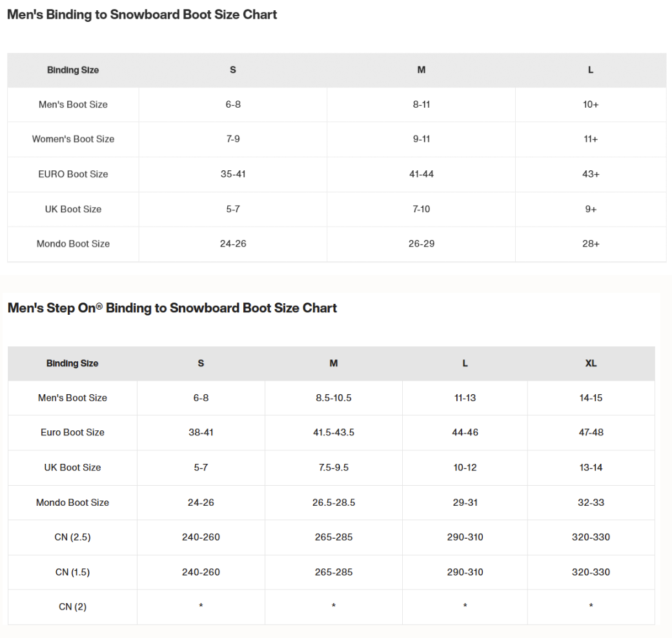Select the 47-48 Euro boot size cell
The height and width of the screenshot is (638, 672).
click(x=591, y=432)
